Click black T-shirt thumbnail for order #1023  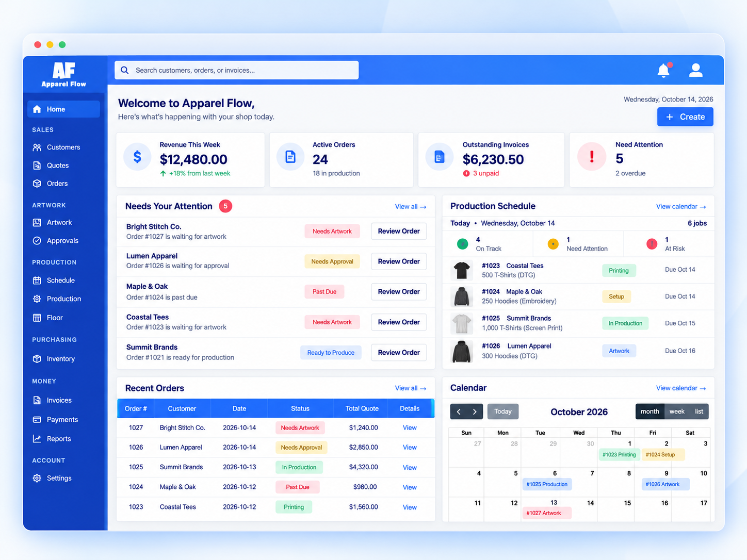462,270
